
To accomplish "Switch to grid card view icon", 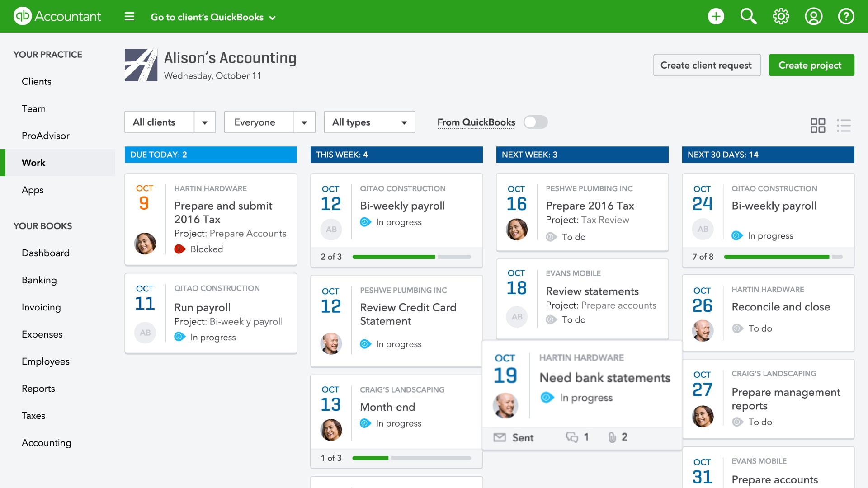I will [x=817, y=126].
